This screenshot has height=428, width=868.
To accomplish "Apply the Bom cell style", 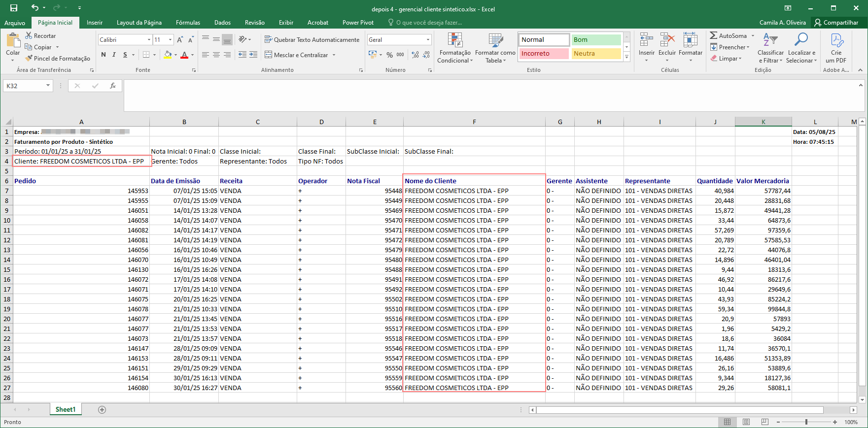I will click(595, 40).
